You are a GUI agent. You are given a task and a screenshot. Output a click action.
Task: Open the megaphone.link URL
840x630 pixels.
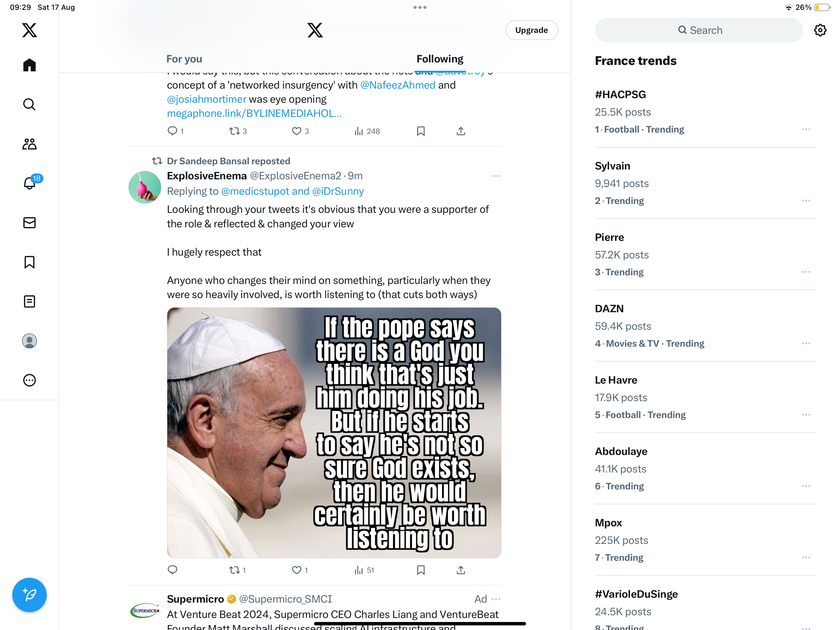(254, 113)
